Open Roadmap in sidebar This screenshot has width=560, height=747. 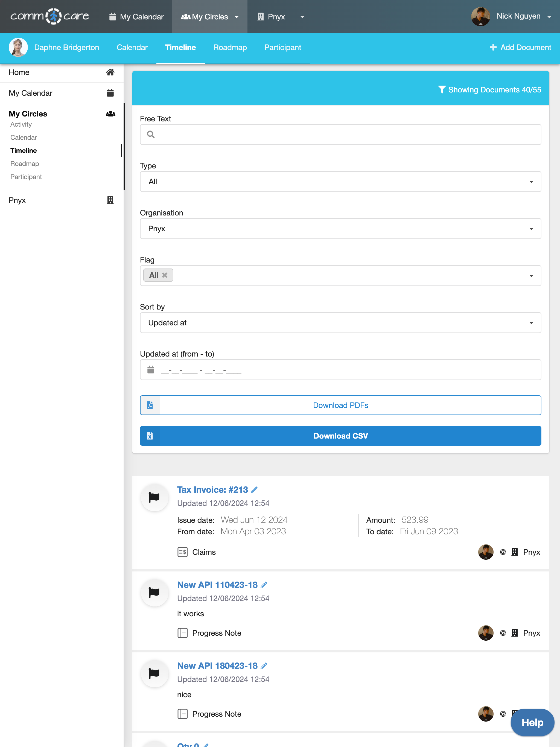coord(25,164)
